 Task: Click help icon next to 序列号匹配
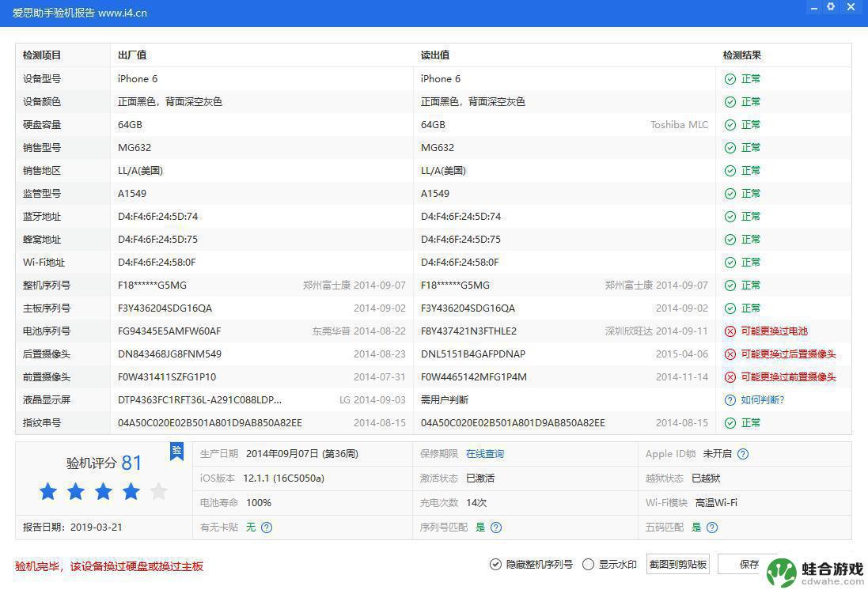point(496,528)
